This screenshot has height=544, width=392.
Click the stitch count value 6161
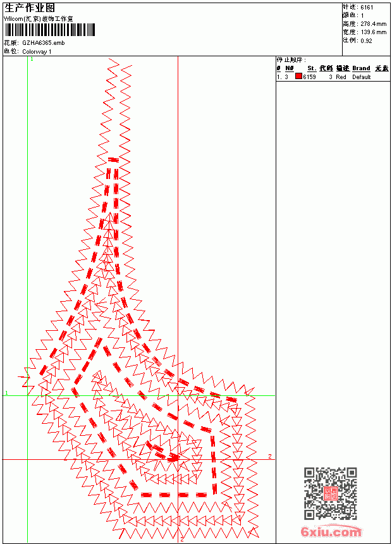click(367, 8)
